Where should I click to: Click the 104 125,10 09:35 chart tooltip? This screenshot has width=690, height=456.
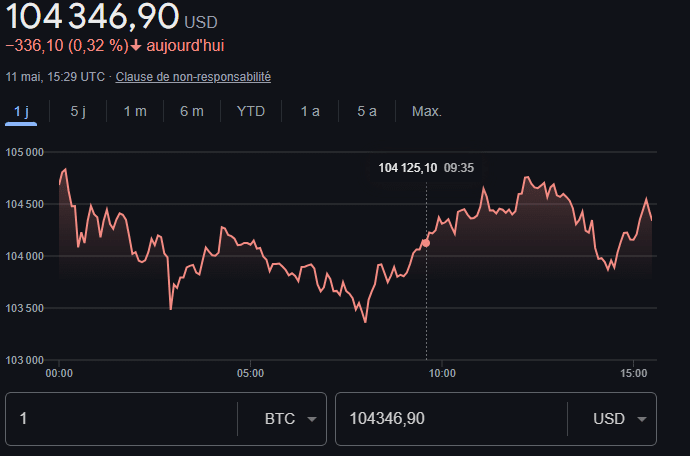[426, 168]
